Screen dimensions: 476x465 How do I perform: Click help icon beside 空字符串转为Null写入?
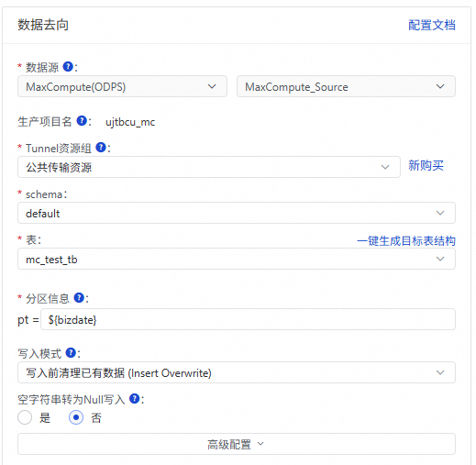click(x=135, y=398)
